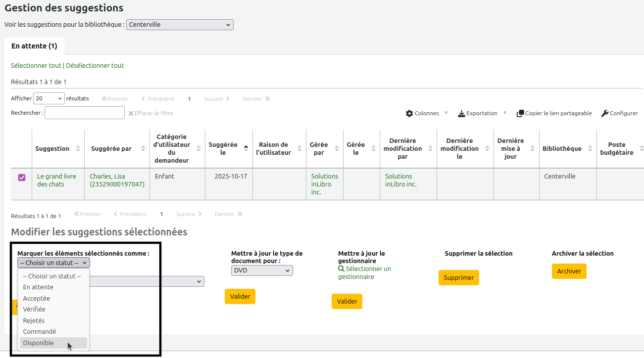
Task: Click the Sélectionner tout link
Action: (x=36, y=66)
